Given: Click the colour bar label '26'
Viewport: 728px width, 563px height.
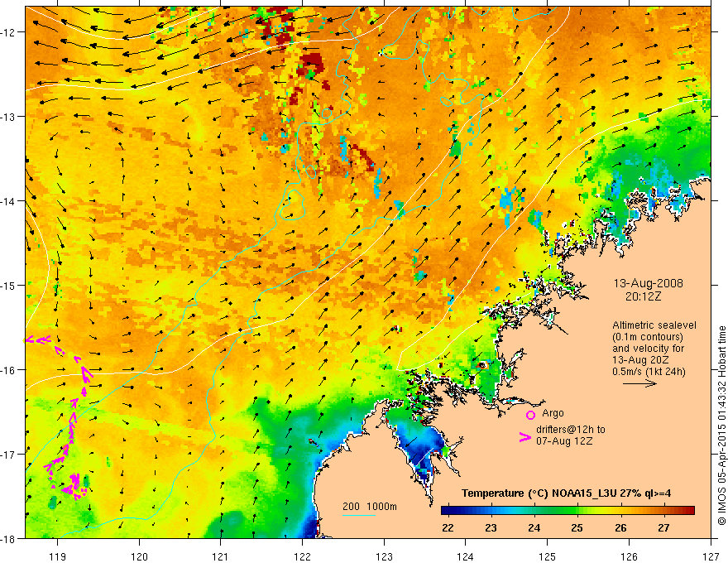Looking at the screenshot, I should (620, 527).
